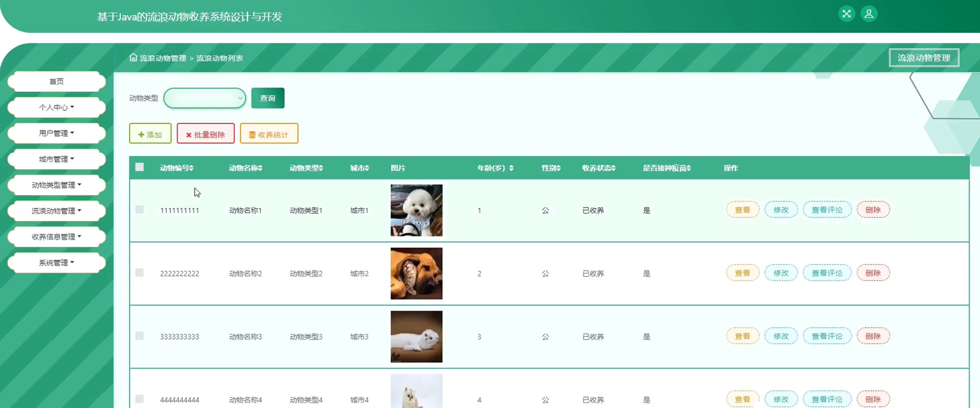Open 收养统计 statistics button
The width and height of the screenshot is (980, 408).
(x=269, y=133)
